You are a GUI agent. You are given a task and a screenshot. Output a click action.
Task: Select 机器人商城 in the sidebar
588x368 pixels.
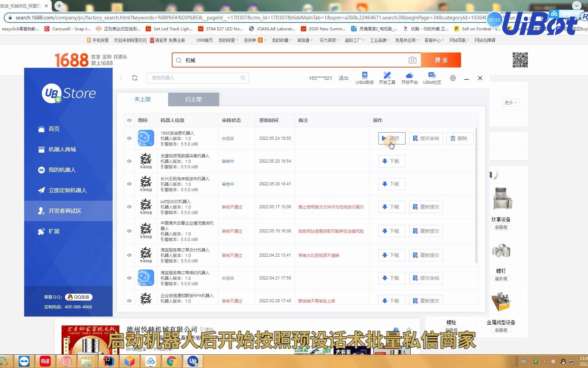point(62,149)
